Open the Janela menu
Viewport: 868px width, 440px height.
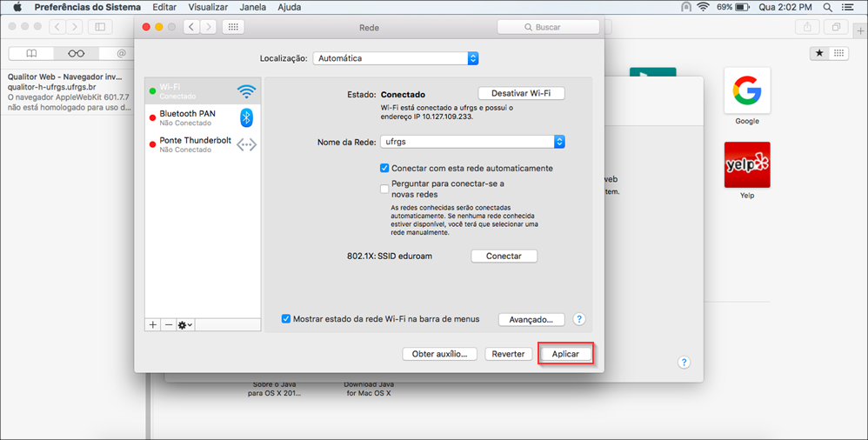pyautogui.click(x=253, y=7)
